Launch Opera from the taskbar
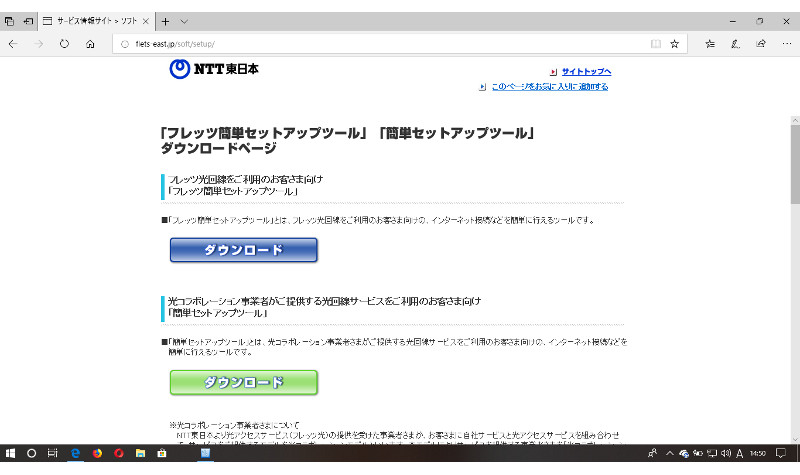Viewport: 800px width, 475px height. pos(119,453)
